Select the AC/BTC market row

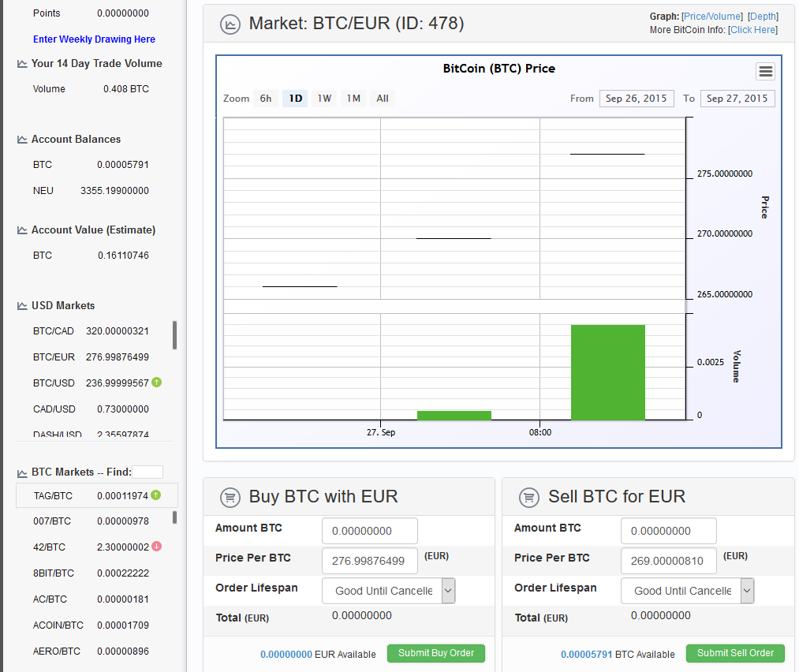(x=91, y=599)
